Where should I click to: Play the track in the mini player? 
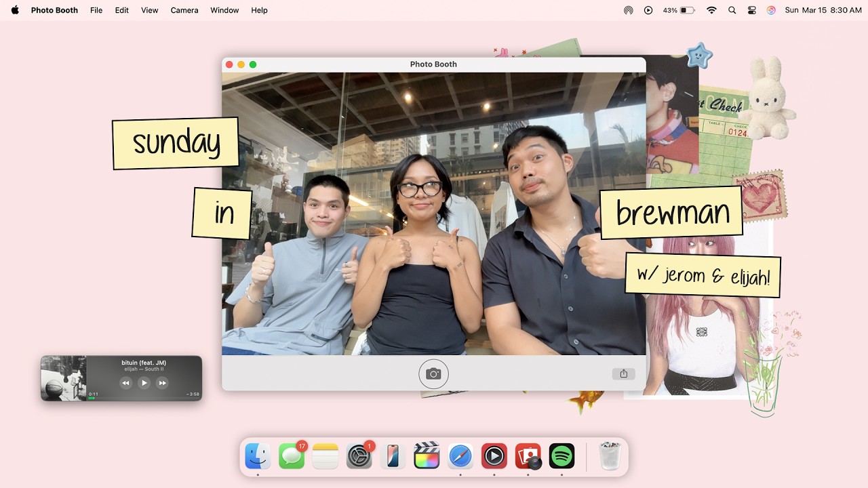click(x=144, y=383)
